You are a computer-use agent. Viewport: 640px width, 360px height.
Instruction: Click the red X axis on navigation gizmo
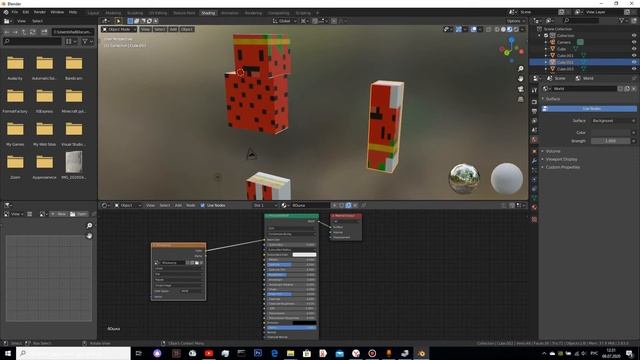click(522, 51)
